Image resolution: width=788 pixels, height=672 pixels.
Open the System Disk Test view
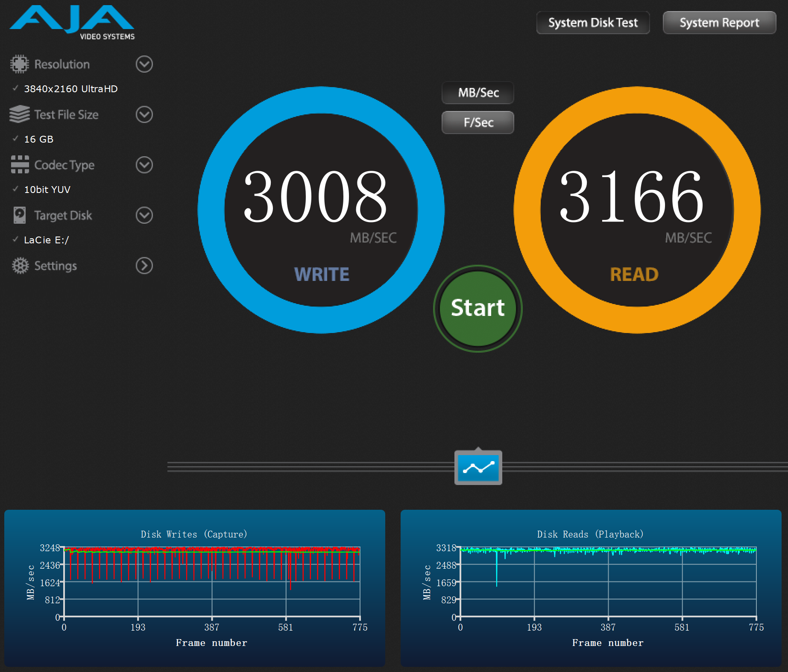[x=593, y=23]
